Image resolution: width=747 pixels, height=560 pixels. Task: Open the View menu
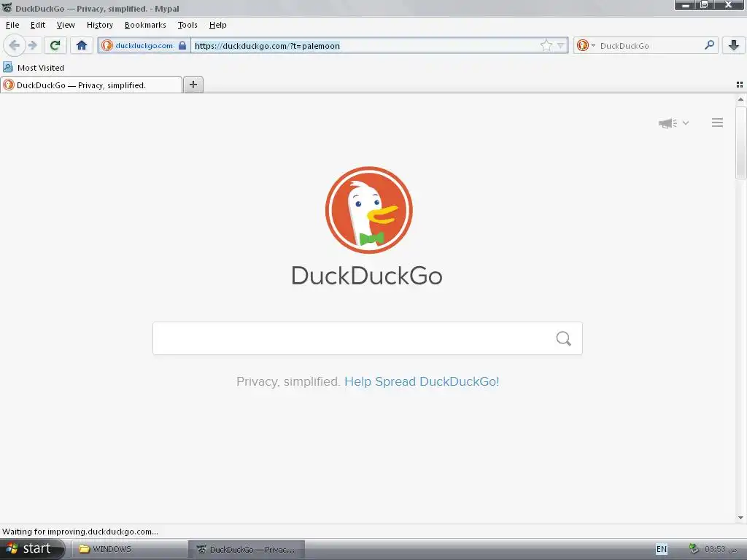click(x=66, y=25)
